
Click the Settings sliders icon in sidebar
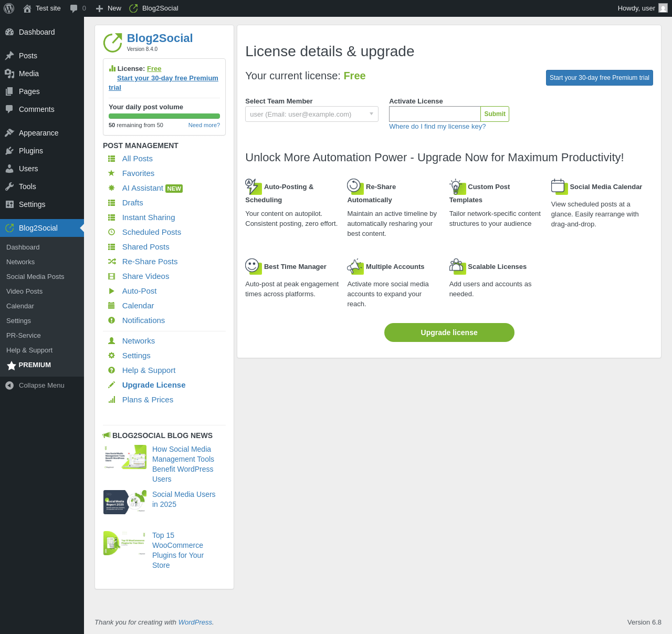pos(9,204)
